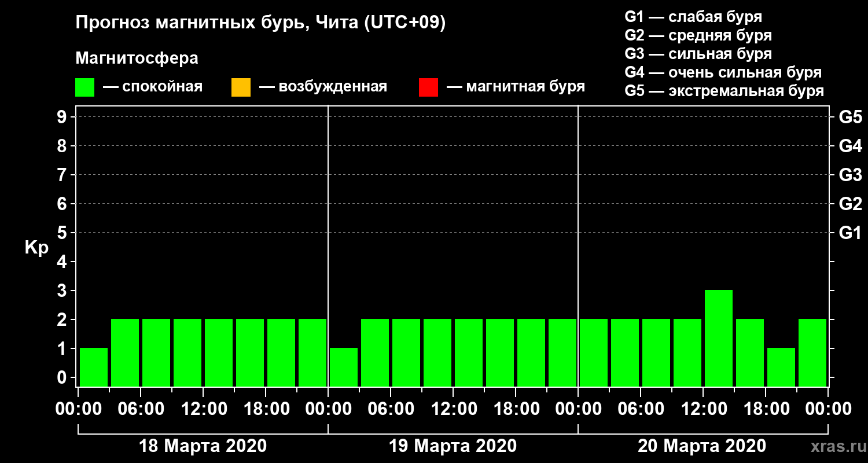Click the Kp 1 bar starting 19 Марта at 00:00

(344, 367)
